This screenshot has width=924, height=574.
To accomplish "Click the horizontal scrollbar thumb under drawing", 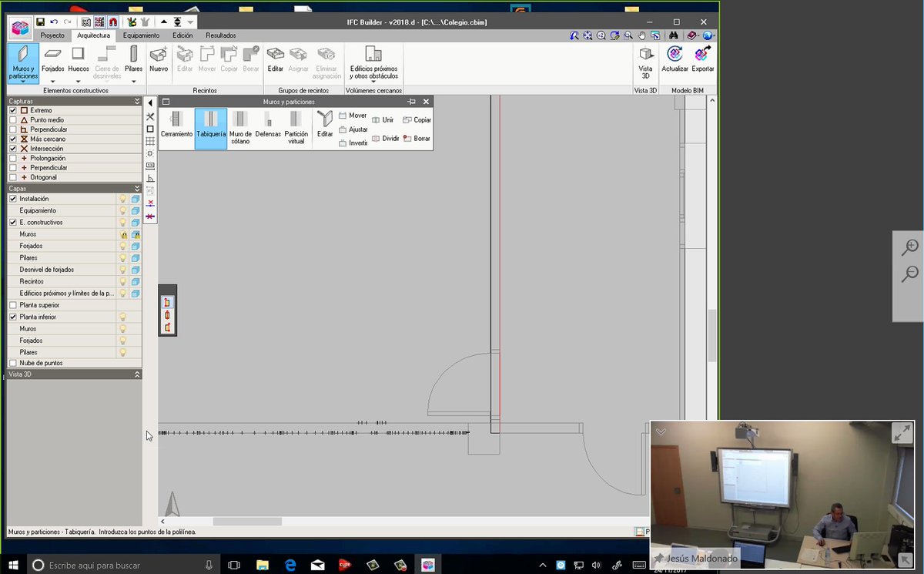I will point(247,522).
